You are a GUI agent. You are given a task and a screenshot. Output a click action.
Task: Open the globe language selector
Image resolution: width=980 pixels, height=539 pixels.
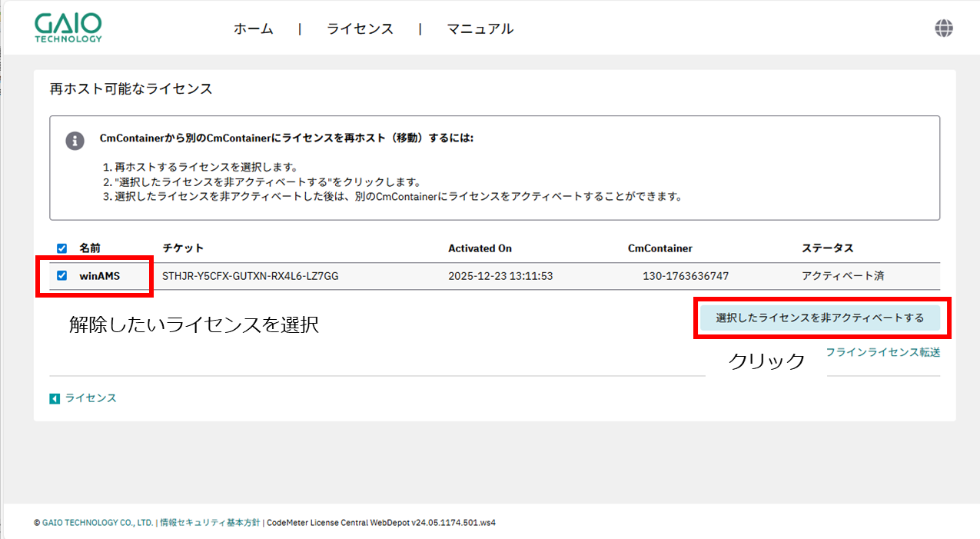(944, 28)
